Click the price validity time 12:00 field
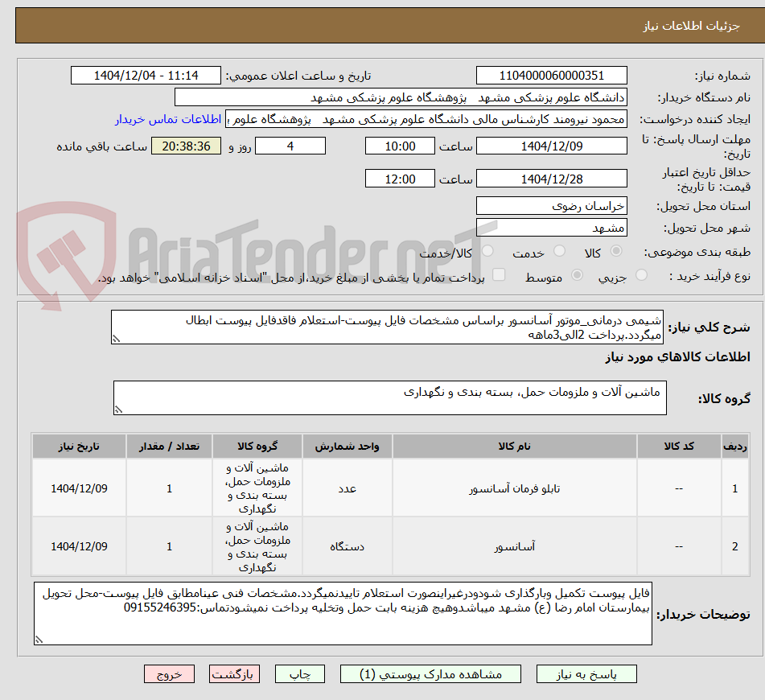 point(400,179)
